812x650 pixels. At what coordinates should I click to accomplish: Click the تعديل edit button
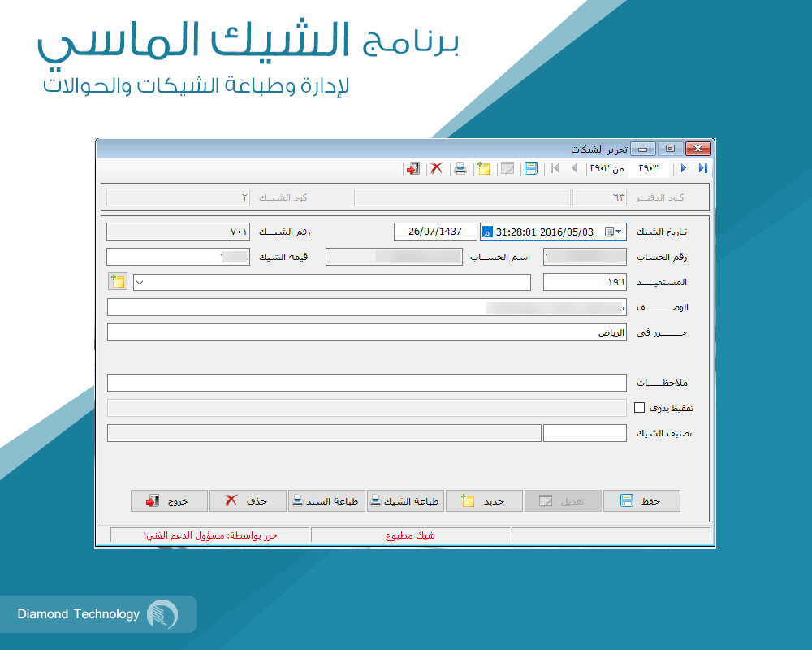[563, 500]
